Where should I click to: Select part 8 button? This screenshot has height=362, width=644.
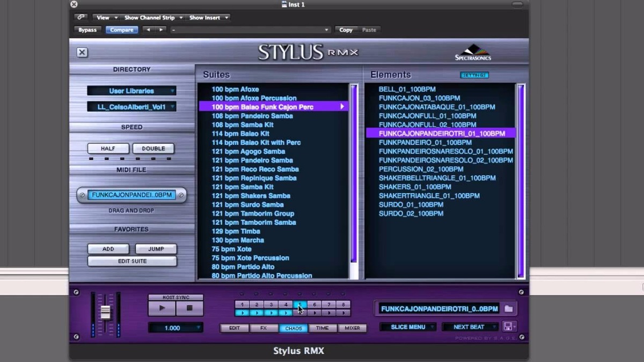tap(343, 305)
